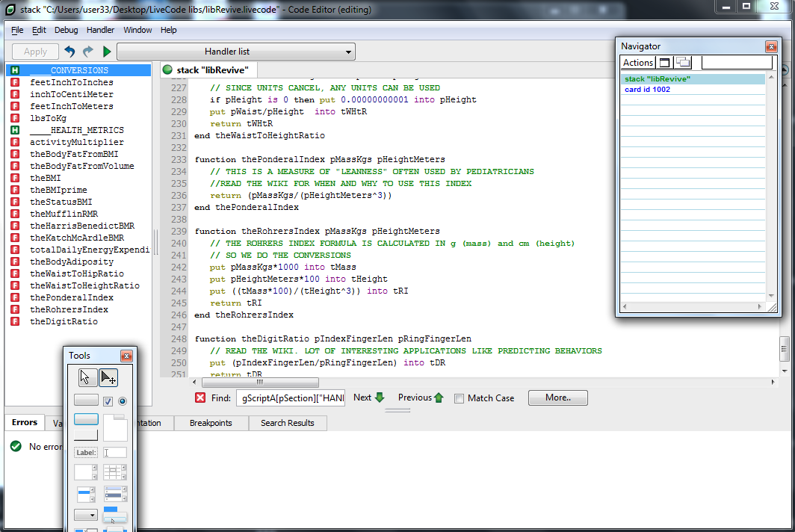The height and width of the screenshot is (532, 795).
Task: Click the Navigator filter field
Action: (x=737, y=62)
